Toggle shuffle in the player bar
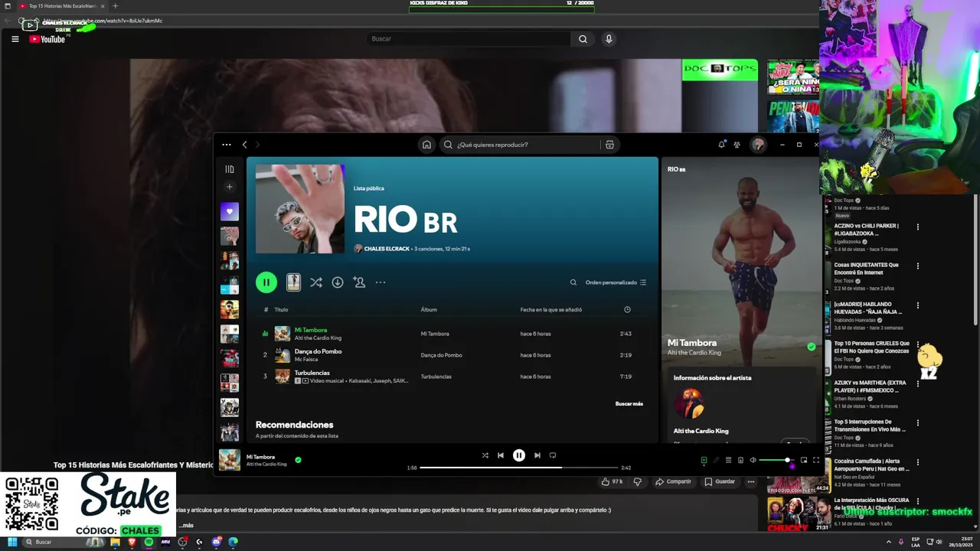 pyautogui.click(x=485, y=455)
